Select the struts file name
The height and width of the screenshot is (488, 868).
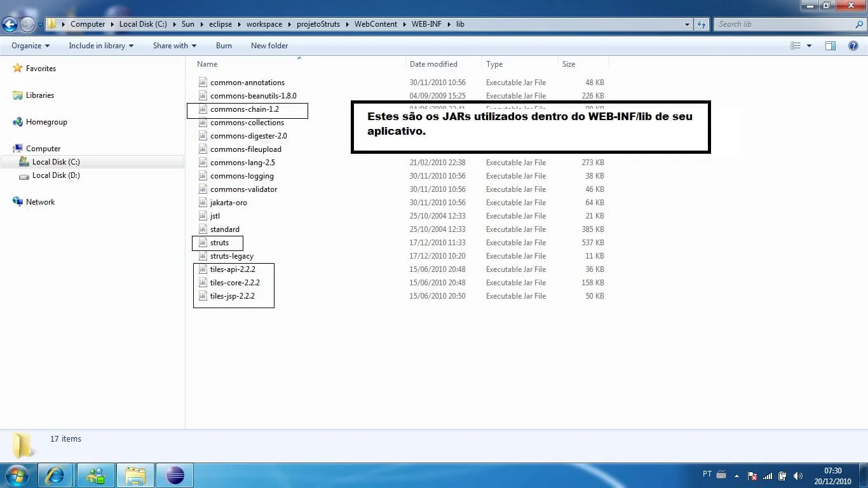[219, 243]
